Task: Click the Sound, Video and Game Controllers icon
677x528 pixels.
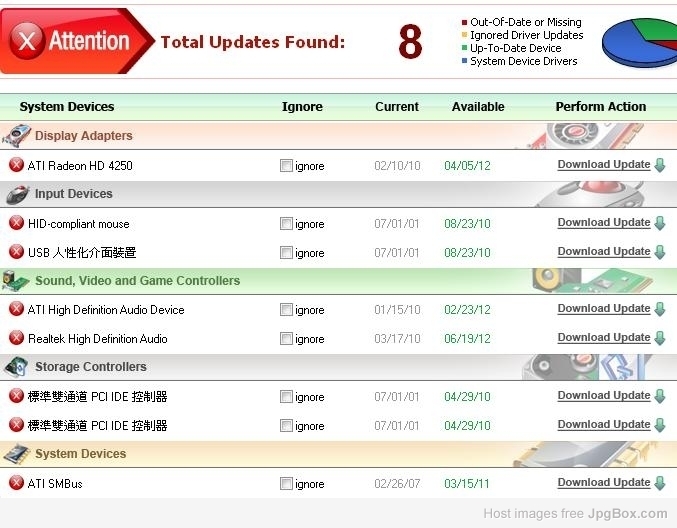Action: tap(16, 281)
